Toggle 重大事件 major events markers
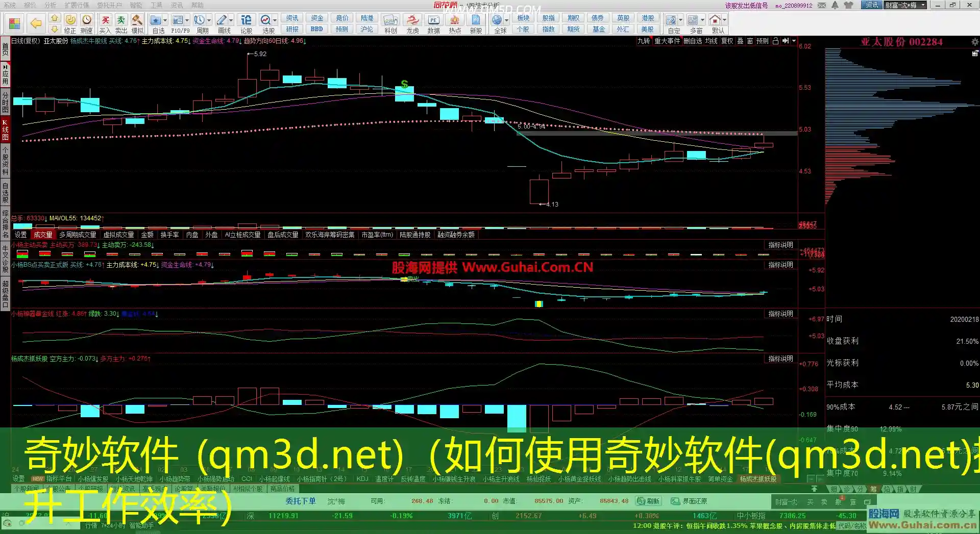 (667, 41)
